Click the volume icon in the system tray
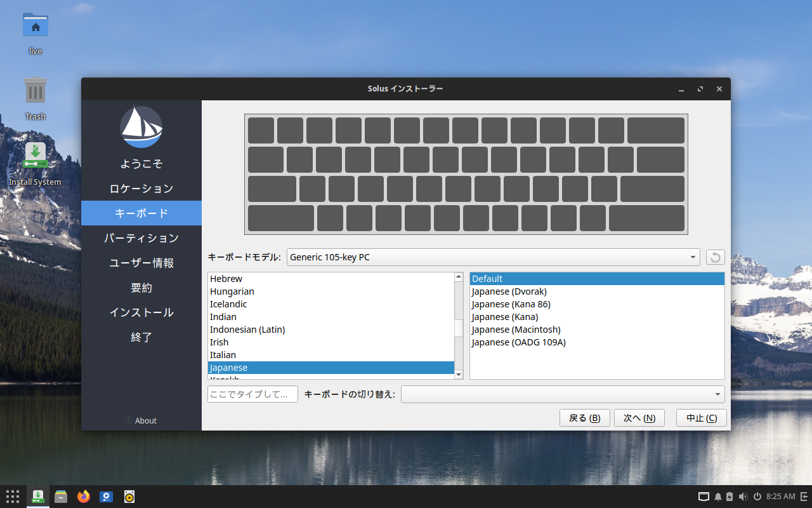Viewport: 812px width, 508px height. tap(743, 497)
